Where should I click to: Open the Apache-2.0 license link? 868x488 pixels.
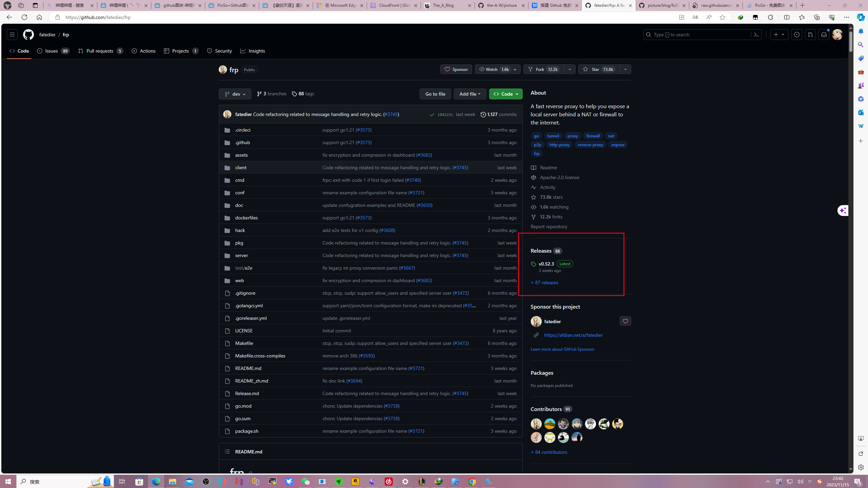click(559, 177)
